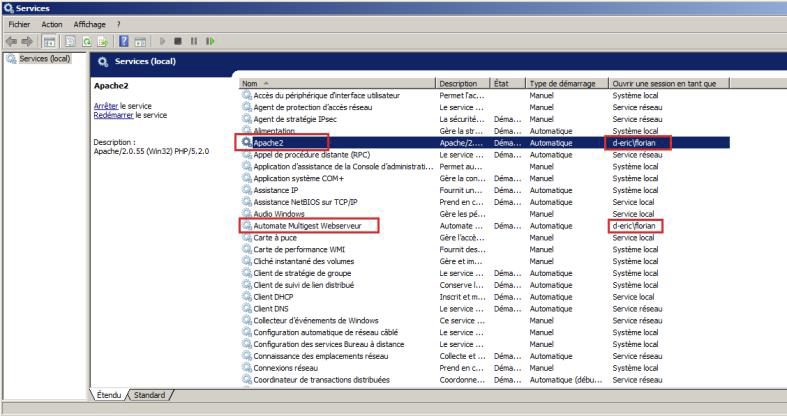This screenshot has width=787, height=416.
Task: Click the Back arrow in toolbar
Action: pos(10,40)
